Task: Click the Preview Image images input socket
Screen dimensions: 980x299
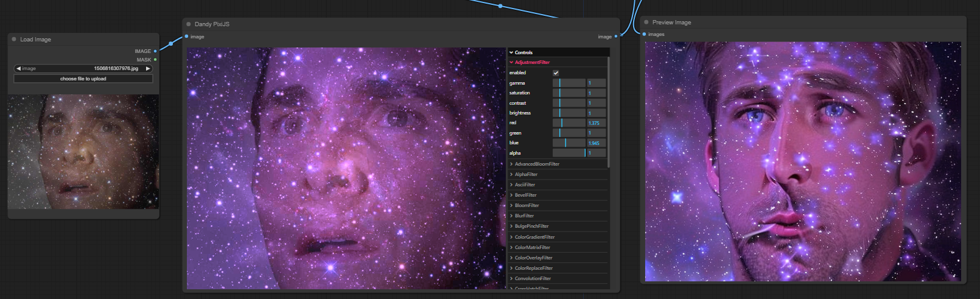Action: point(644,34)
